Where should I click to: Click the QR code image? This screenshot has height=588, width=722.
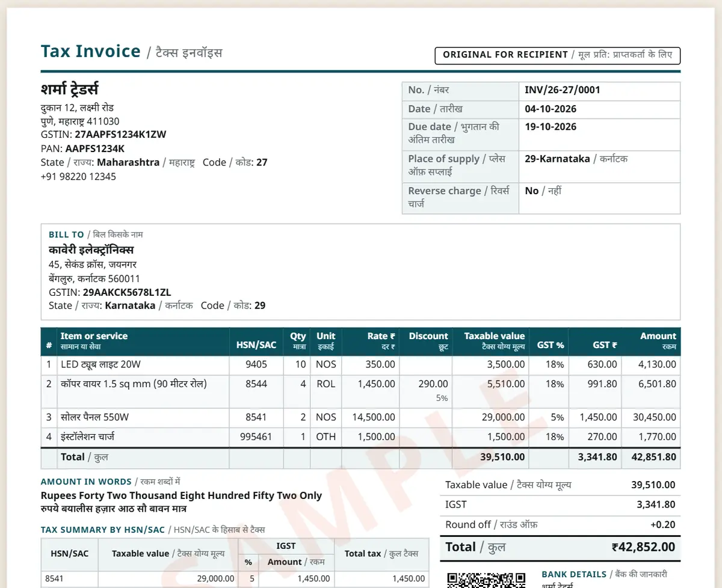(486, 580)
